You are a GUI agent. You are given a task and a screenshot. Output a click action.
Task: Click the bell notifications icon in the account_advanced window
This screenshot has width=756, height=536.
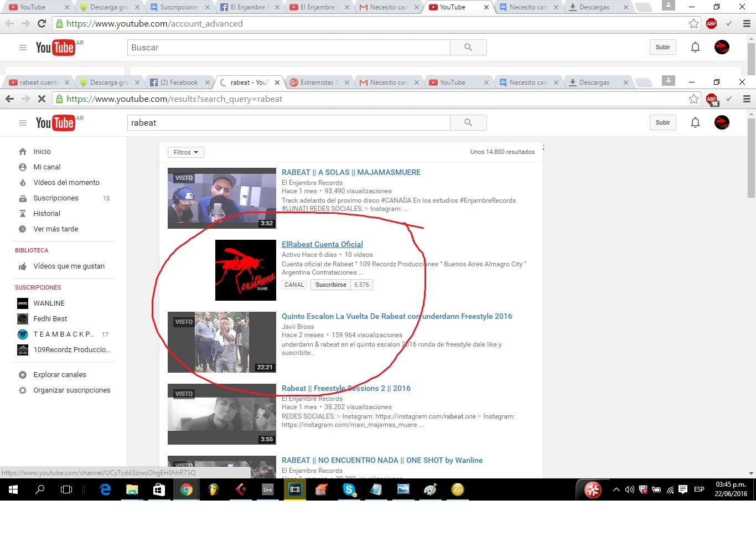[x=696, y=47]
